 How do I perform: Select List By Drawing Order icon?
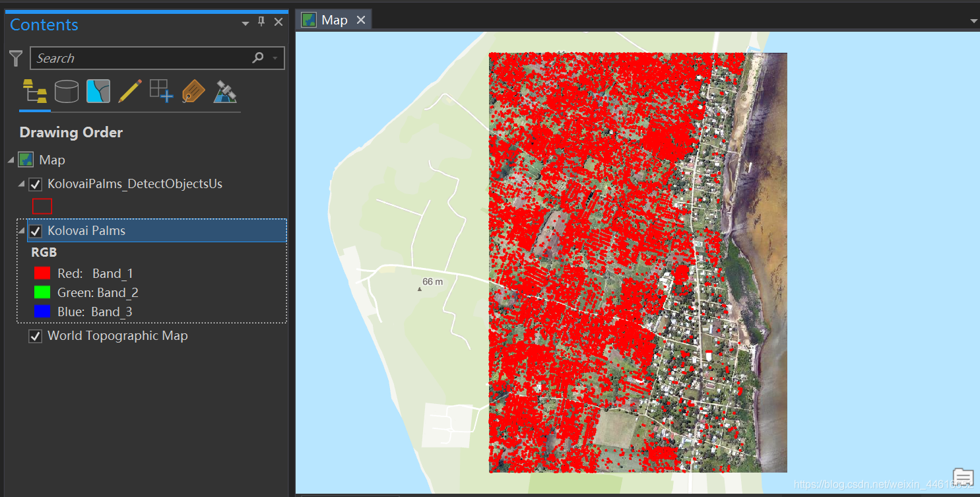[x=35, y=91]
